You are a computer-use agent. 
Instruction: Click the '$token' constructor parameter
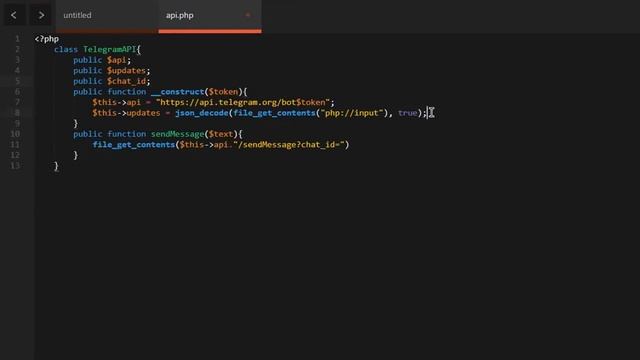pos(223,92)
